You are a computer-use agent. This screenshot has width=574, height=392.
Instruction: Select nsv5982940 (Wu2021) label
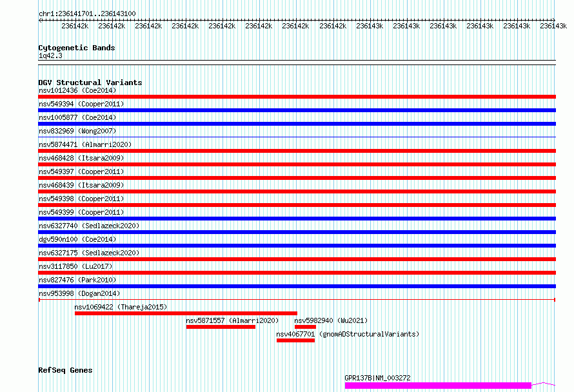click(x=331, y=320)
